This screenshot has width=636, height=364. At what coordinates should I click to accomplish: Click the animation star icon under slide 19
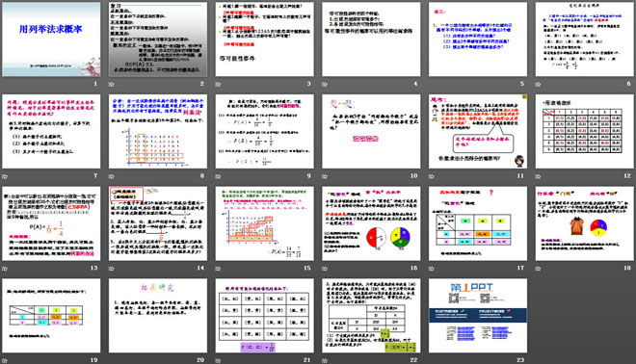coord(5,360)
